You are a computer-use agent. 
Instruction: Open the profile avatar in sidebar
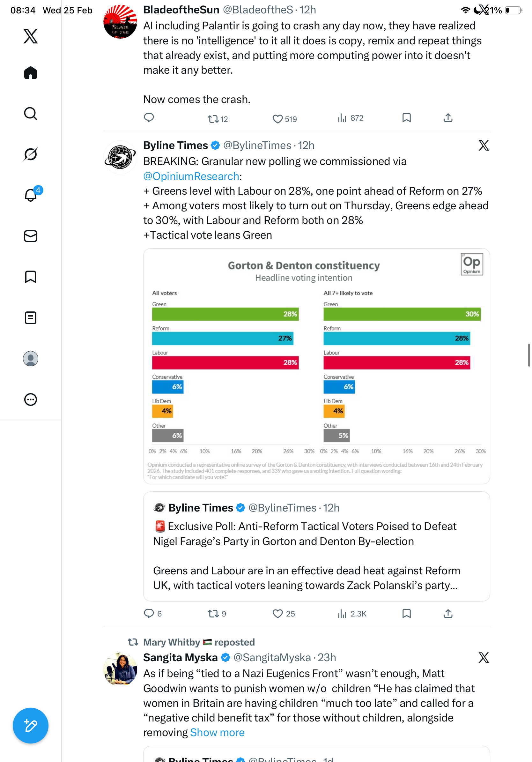31,359
